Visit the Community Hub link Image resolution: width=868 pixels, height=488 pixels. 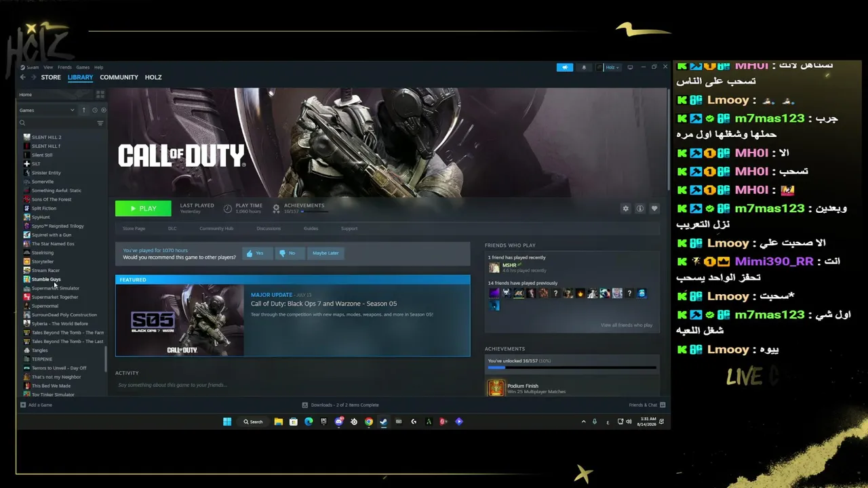tap(216, 228)
